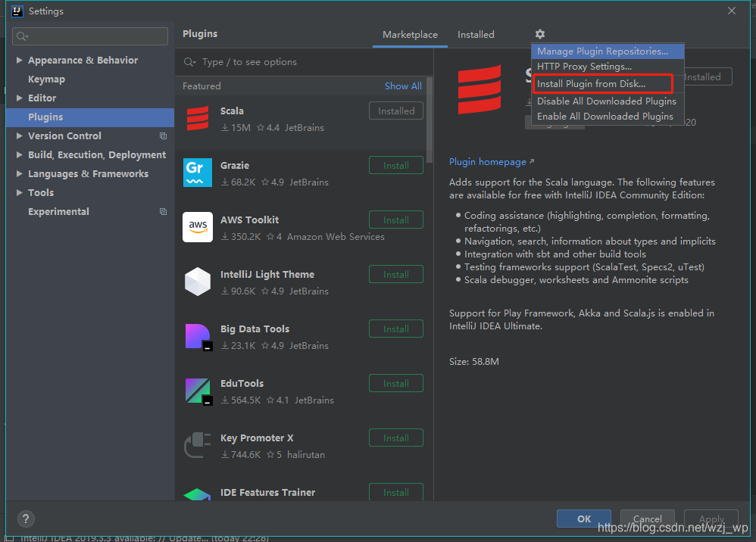Click the Key Promoter X plug icon
The height and width of the screenshot is (542, 756).
pyautogui.click(x=198, y=445)
